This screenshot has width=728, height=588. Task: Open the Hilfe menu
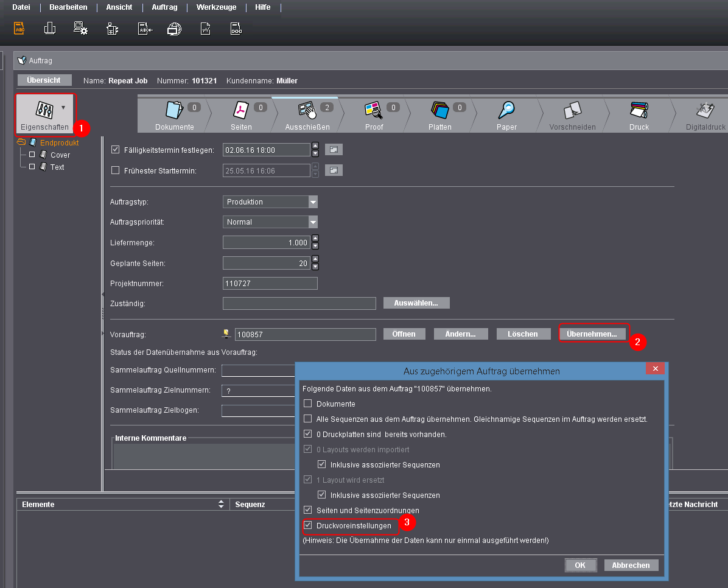[x=263, y=7]
